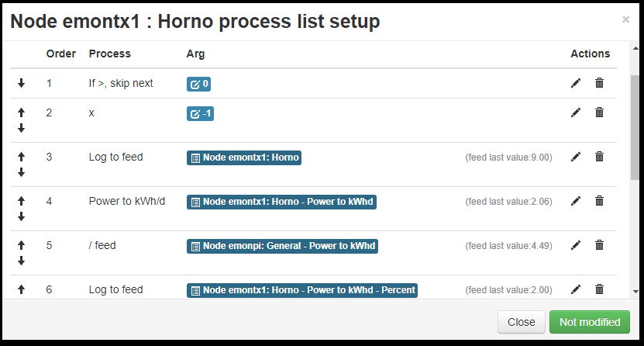Move process 2 up in order
The width and height of the screenshot is (644, 346).
(22, 112)
